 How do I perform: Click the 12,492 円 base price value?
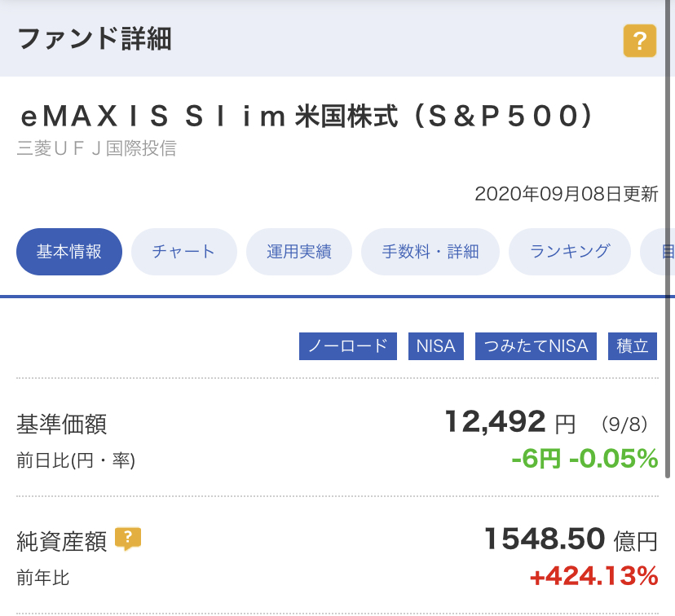(x=510, y=422)
